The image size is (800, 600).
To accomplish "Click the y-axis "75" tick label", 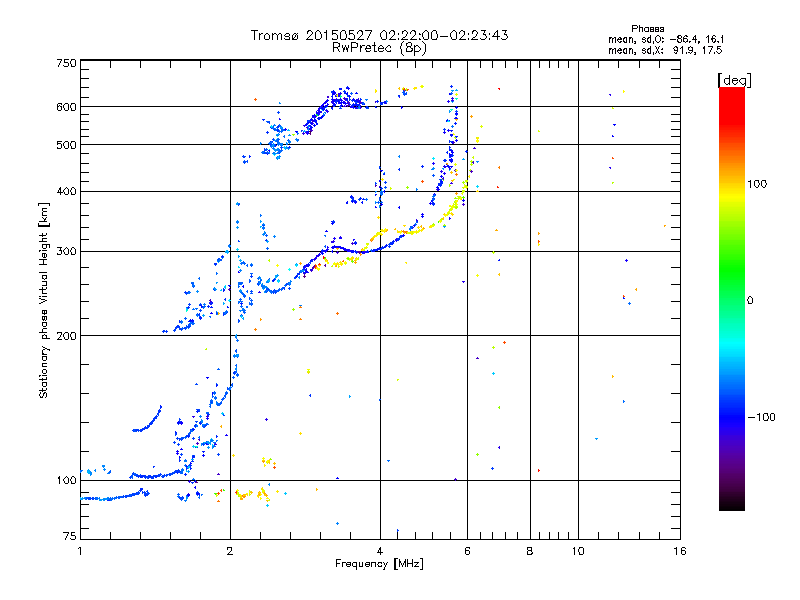I will pos(70,536).
